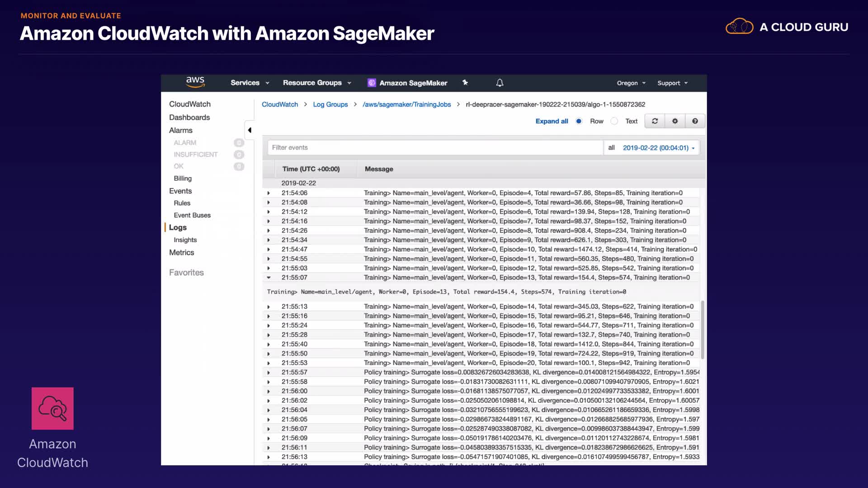868x488 pixels.
Task: Click the help question mark icon
Action: pyautogui.click(x=695, y=121)
